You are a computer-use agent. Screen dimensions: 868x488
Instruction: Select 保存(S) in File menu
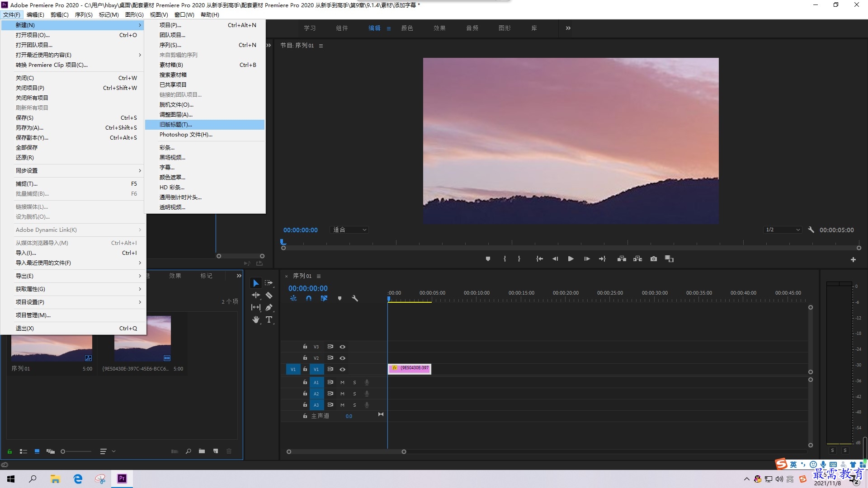(73, 118)
